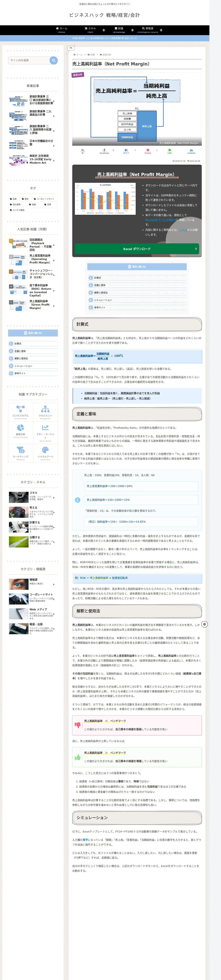Click 経営分析 breadcrumb folder link
Image resolution: width=221 pixels, height=980 pixels.
(106, 55)
